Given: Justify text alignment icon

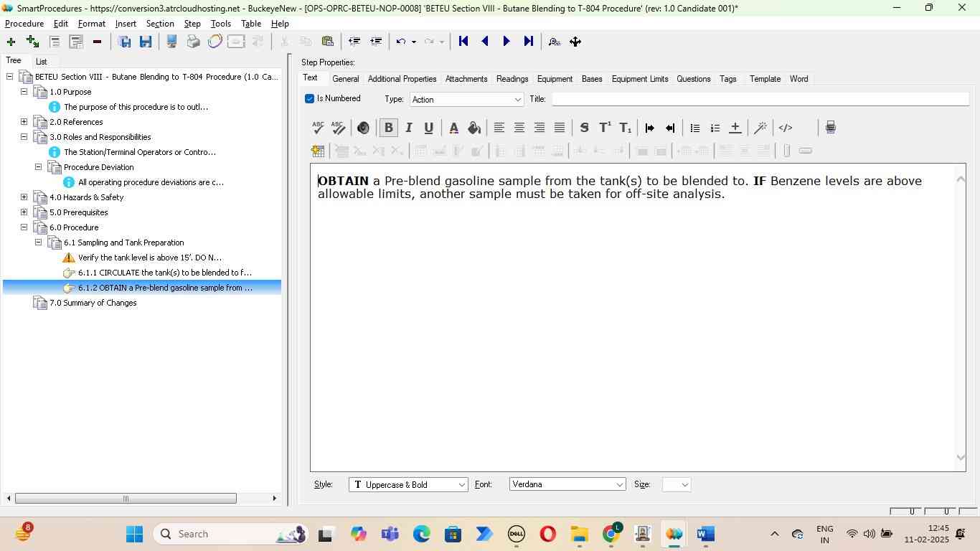Looking at the screenshot, I should 560,128.
